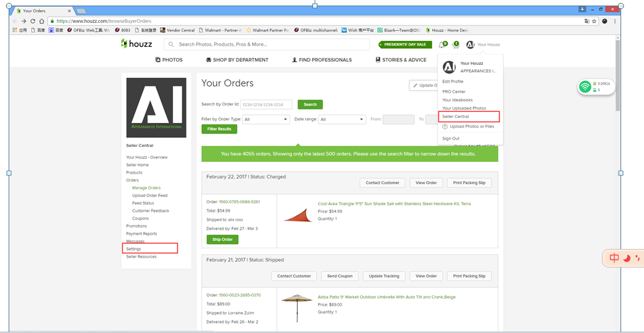Open the shopping cart icon

click(455, 44)
